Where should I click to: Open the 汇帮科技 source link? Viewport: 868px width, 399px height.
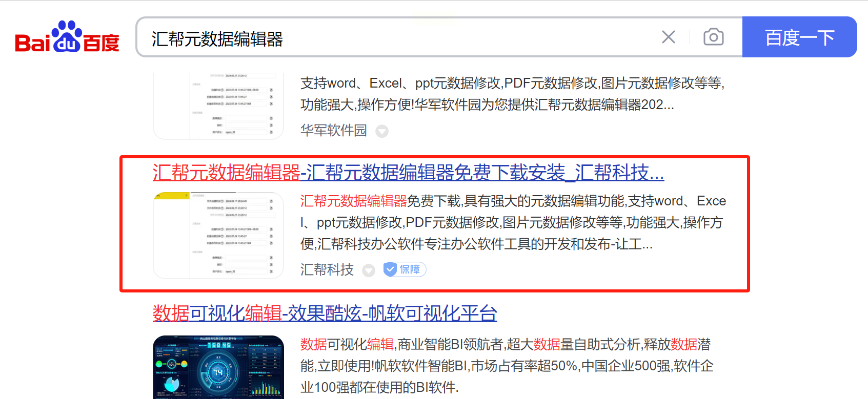click(327, 269)
